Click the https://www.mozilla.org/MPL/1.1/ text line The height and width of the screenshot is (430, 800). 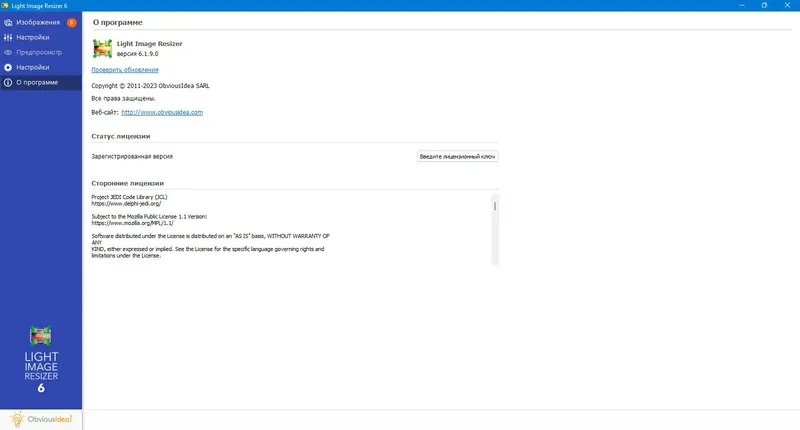133,223
